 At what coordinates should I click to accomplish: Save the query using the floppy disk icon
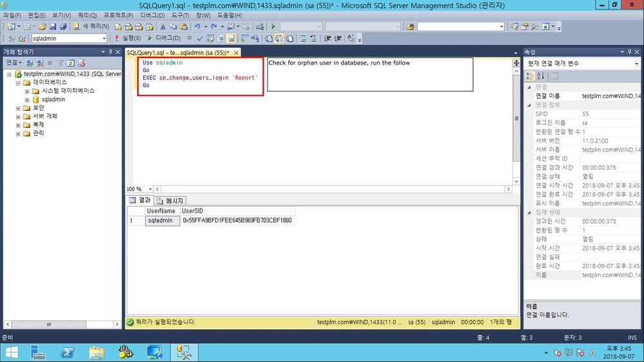[x=53, y=26]
